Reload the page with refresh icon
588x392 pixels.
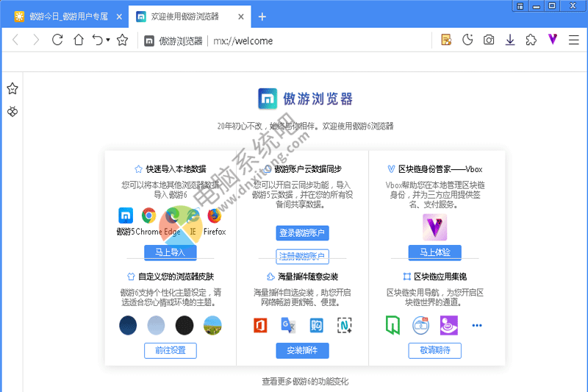57,40
